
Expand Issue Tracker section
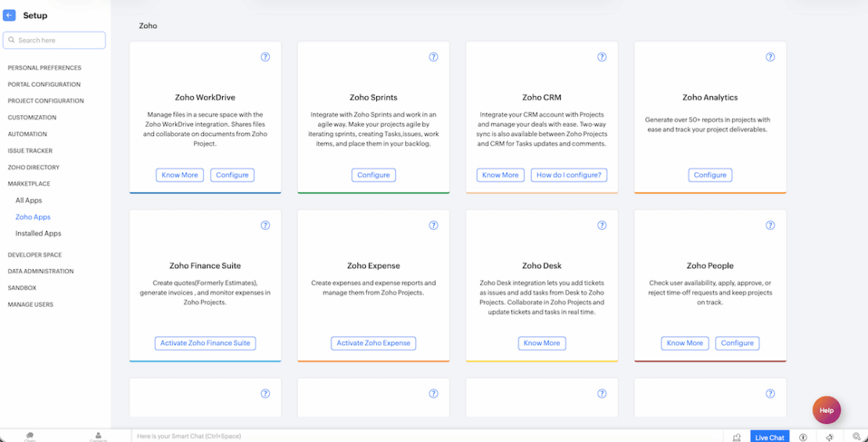tap(30, 151)
